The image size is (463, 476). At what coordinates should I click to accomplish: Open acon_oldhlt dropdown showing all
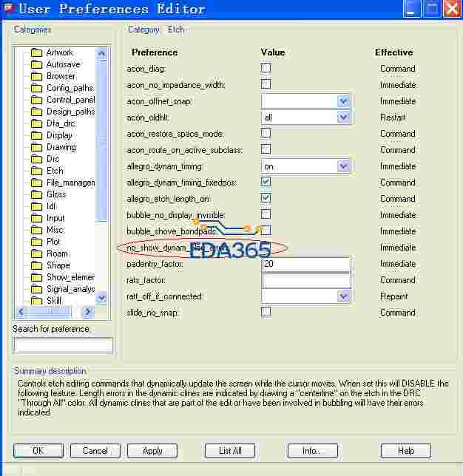(344, 118)
